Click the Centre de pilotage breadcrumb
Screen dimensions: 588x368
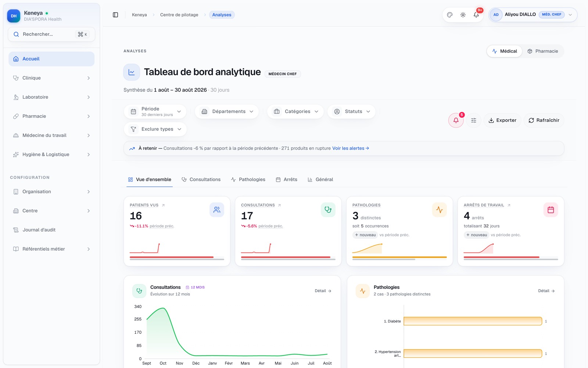(179, 15)
